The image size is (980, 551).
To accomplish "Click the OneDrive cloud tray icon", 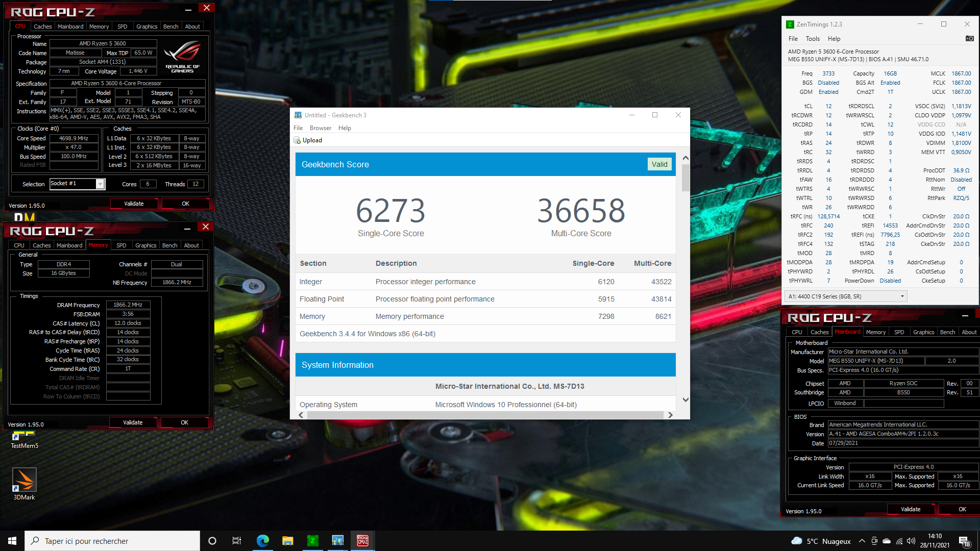I will tap(887, 541).
